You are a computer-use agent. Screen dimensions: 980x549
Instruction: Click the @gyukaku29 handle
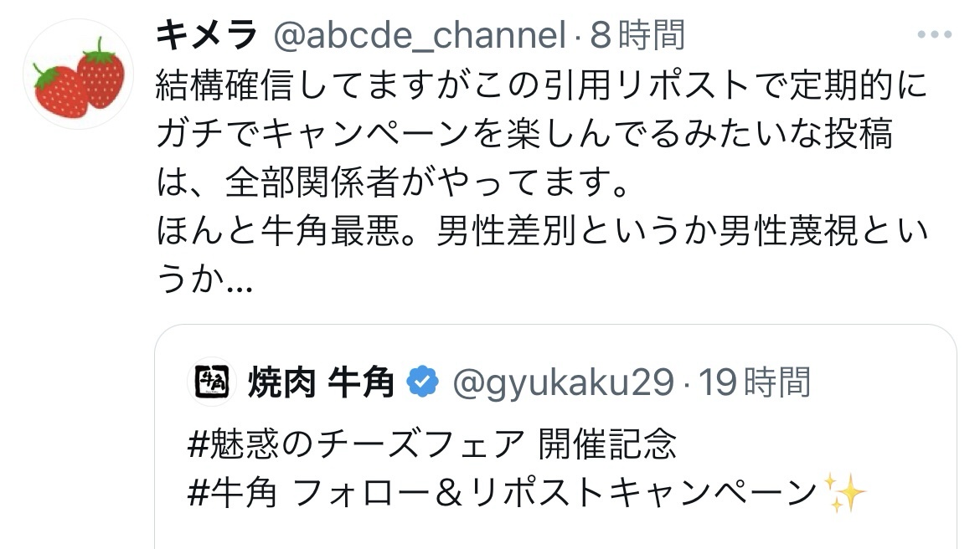pyautogui.click(x=563, y=382)
